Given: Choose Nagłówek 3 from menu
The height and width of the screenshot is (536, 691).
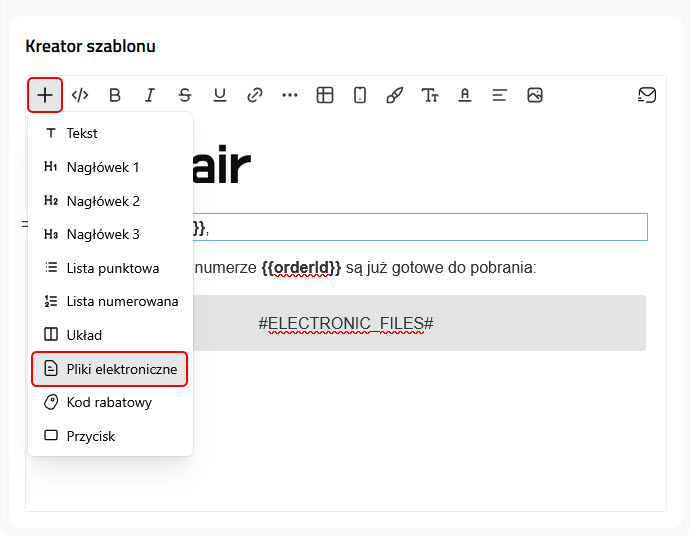Looking at the screenshot, I should (x=110, y=234).
